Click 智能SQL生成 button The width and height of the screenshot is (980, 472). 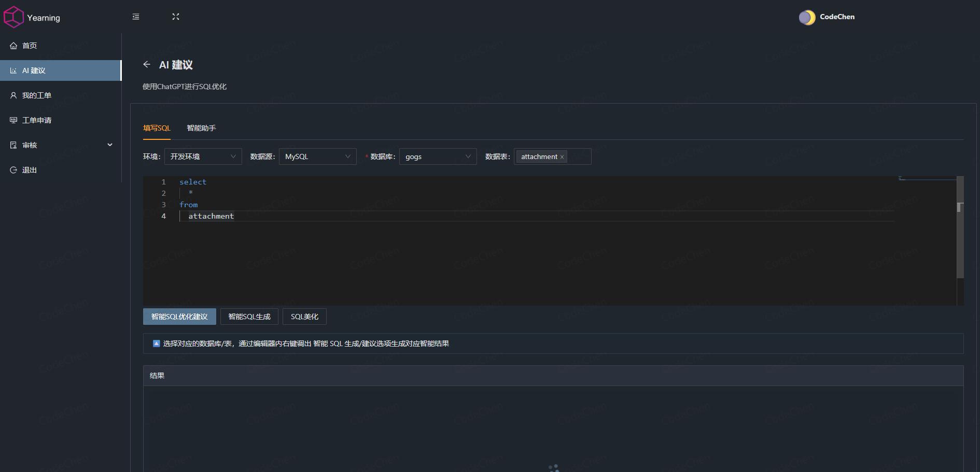click(249, 317)
